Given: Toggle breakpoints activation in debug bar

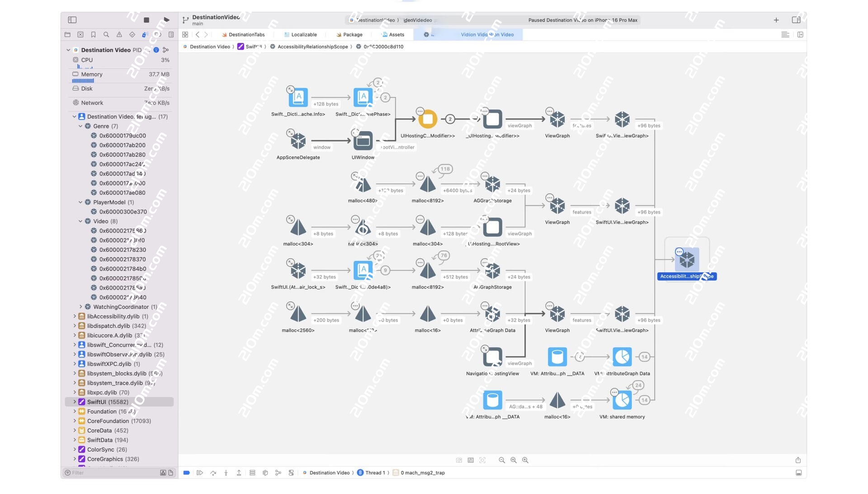Looking at the screenshot, I should click(x=186, y=473).
